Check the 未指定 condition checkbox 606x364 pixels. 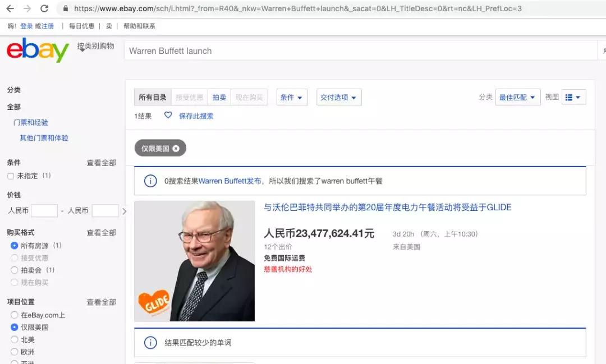(10, 176)
